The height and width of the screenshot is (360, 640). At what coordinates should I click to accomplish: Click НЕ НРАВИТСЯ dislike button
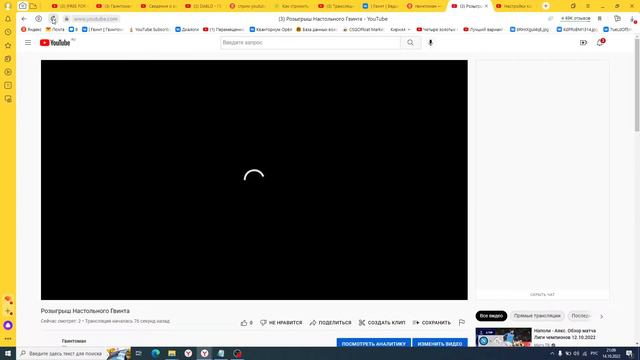click(x=281, y=322)
